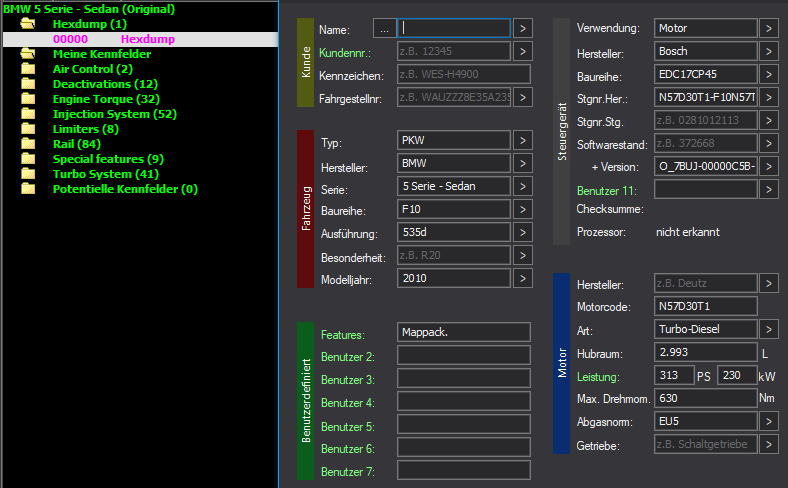Open the arrow beside Serie 5 Serie - Sedan
Viewport: 788px width, 488px height.
(x=523, y=186)
